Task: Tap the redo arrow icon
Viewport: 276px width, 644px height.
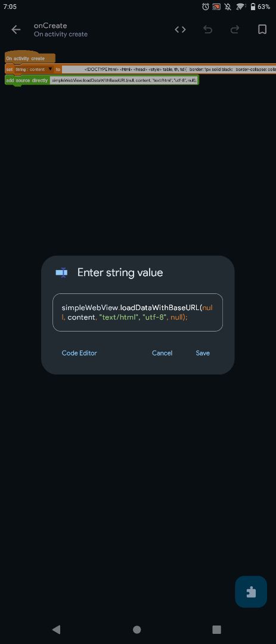Action: 235,30
